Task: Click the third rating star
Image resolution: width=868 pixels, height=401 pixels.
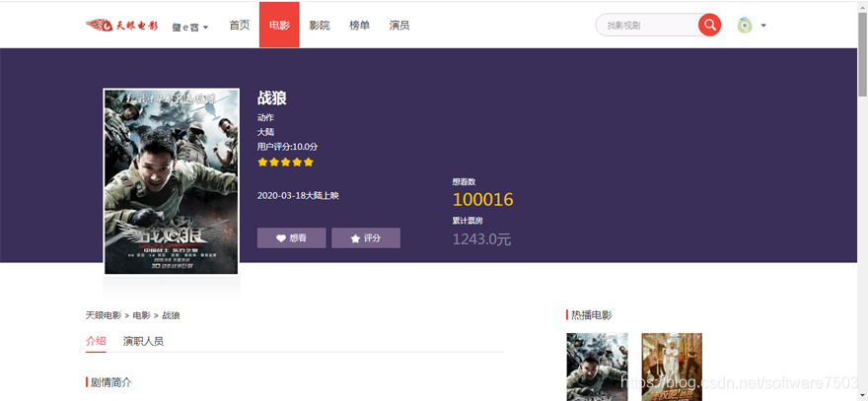Action: 286,162
